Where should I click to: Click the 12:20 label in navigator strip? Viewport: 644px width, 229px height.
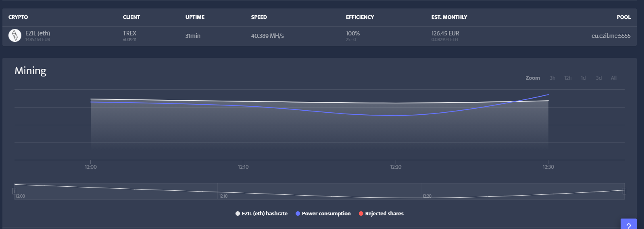[x=427, y=196]
